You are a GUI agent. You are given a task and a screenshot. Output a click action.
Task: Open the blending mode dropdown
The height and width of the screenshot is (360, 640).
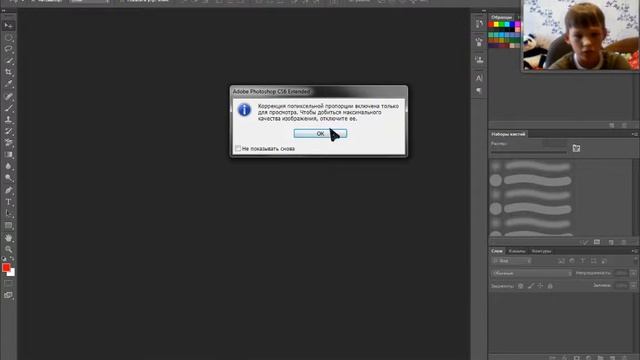[532, 273]
